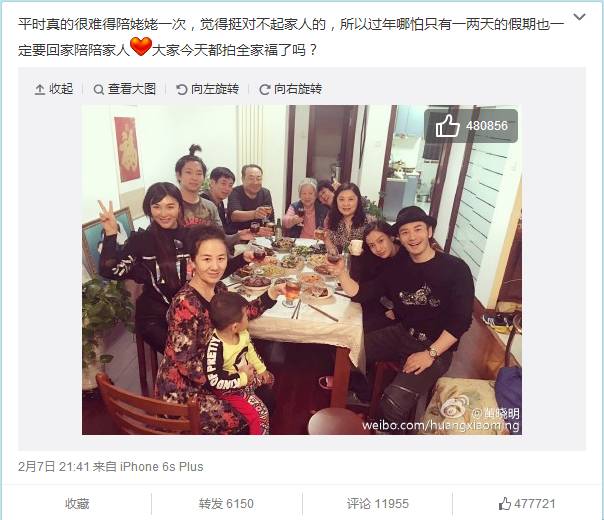604x520 pixels.
Task: Click the magnifier icon for 查看大图
Action: [99, 89]
